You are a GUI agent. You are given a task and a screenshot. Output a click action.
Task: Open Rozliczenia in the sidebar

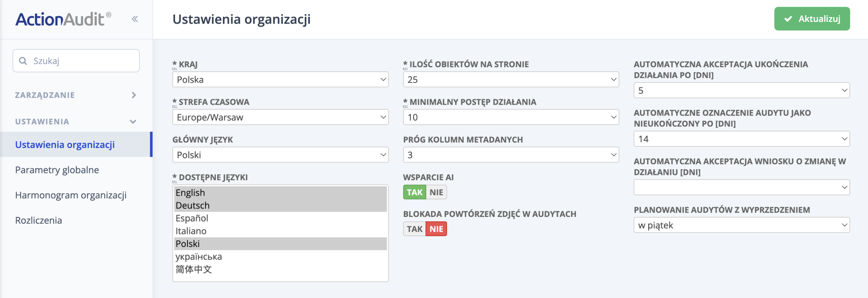click(38, 220)
